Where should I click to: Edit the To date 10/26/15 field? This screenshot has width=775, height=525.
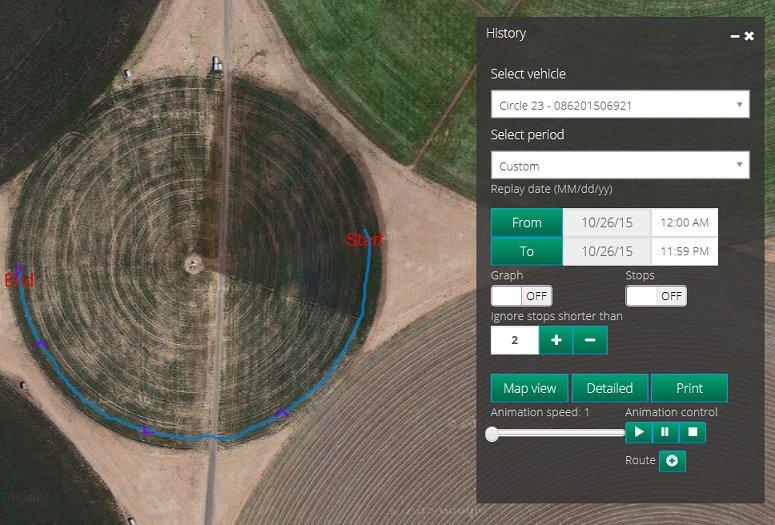pos(607,251)
